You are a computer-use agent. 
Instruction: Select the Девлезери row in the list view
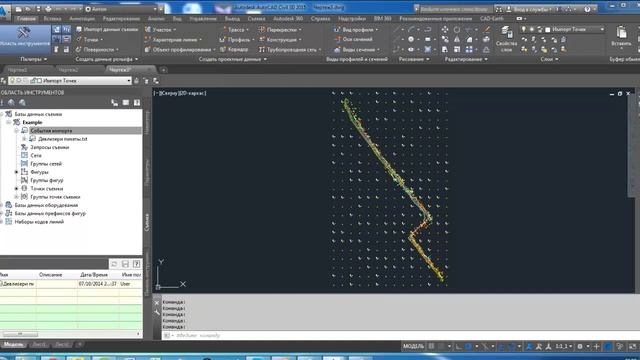pos(71,284)
